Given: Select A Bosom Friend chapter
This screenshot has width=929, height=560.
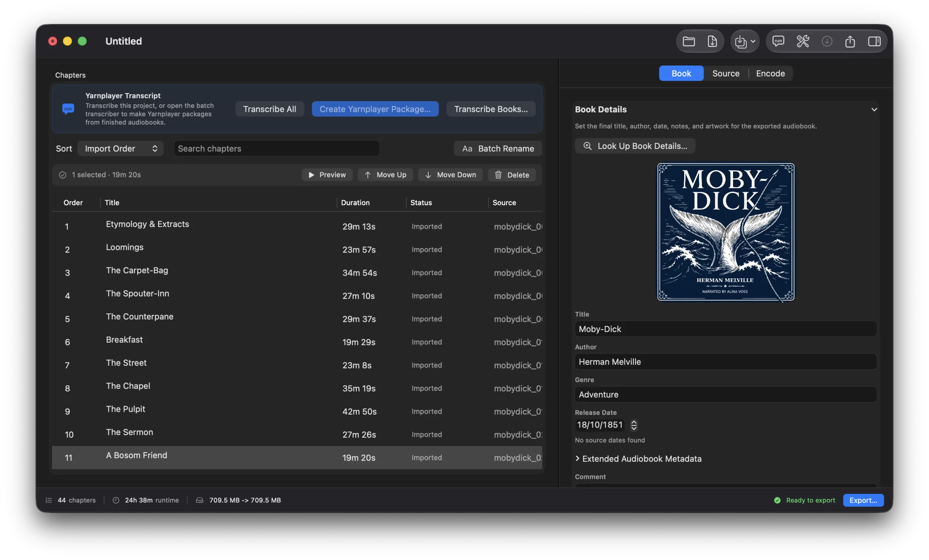Looking at the screenshot, I should (297, 457).
